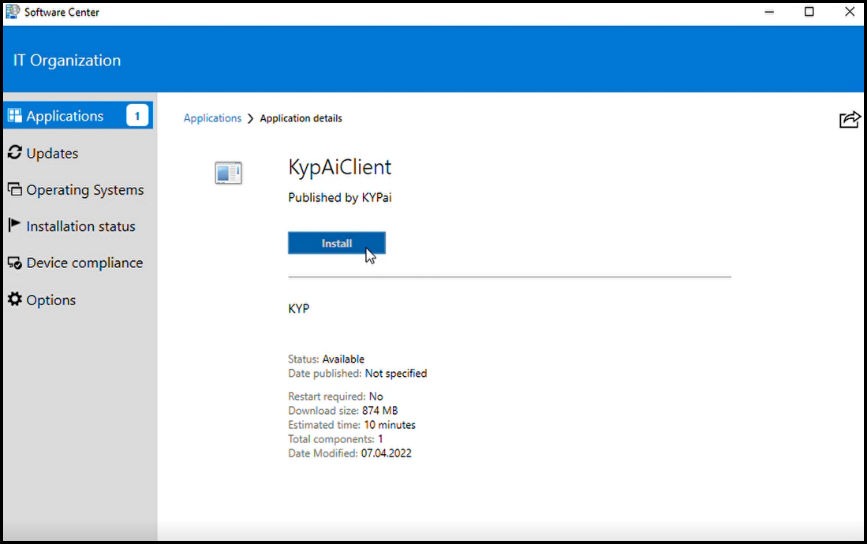Image resolution: width=867 pixels, height=544 pixels.
Task: Select the Installation status text label
Action: click(x=80, y=226)
